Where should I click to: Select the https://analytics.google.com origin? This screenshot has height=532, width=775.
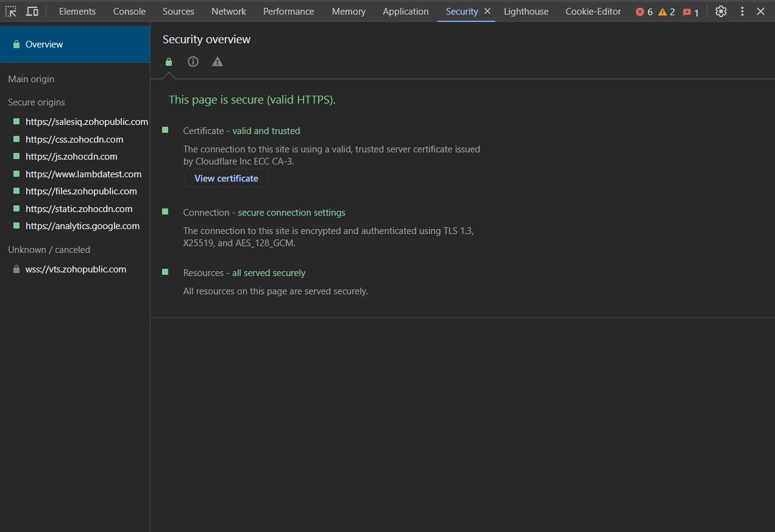click(82, 226)
